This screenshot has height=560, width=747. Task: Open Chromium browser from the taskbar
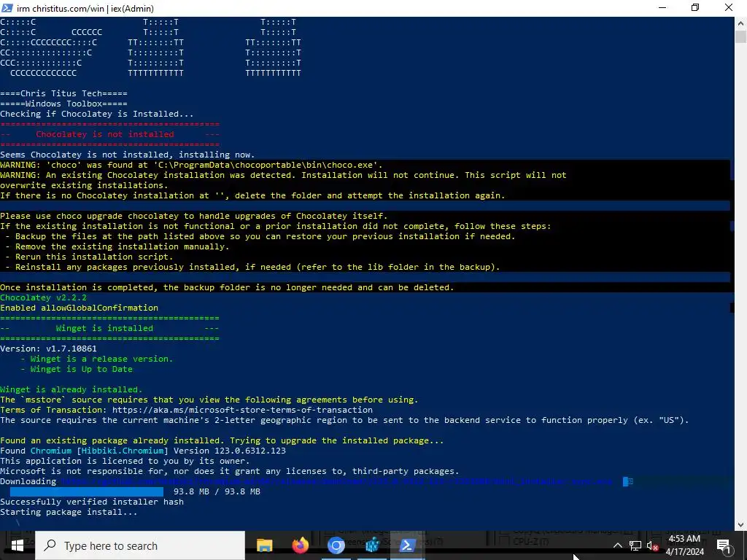(336, 545)
